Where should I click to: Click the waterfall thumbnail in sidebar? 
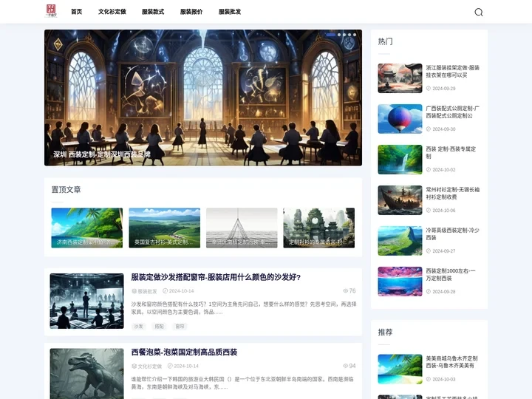[400, 160]
